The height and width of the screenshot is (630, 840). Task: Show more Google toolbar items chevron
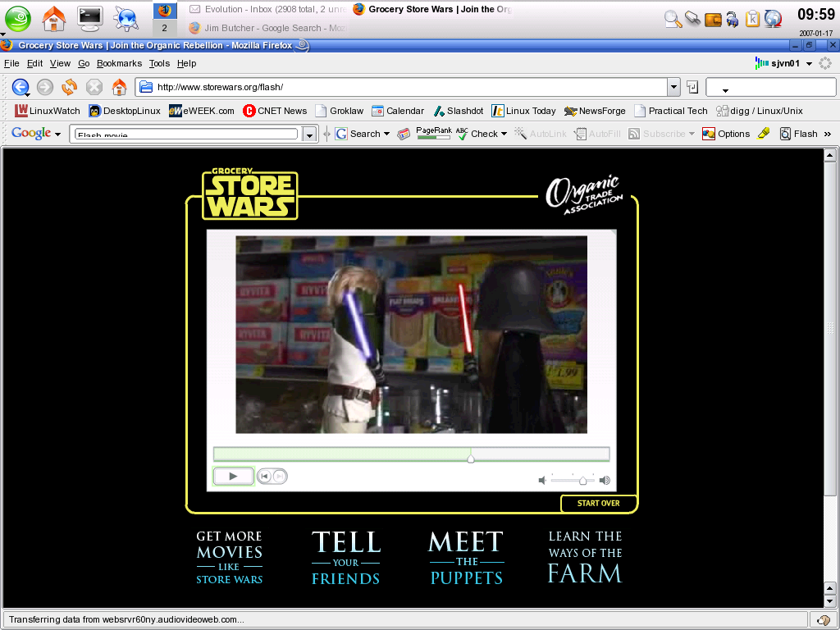pyautogui.click(x=828, y=134)
